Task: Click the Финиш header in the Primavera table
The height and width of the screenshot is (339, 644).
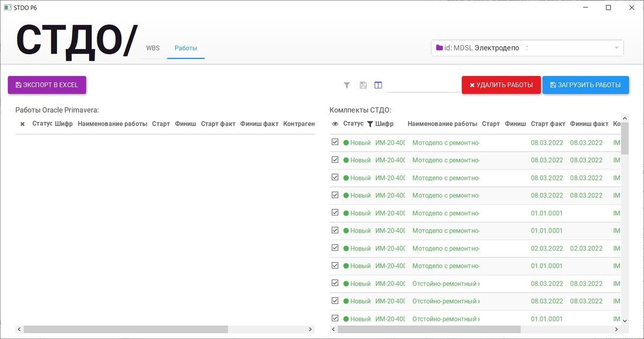Action: 186,124
